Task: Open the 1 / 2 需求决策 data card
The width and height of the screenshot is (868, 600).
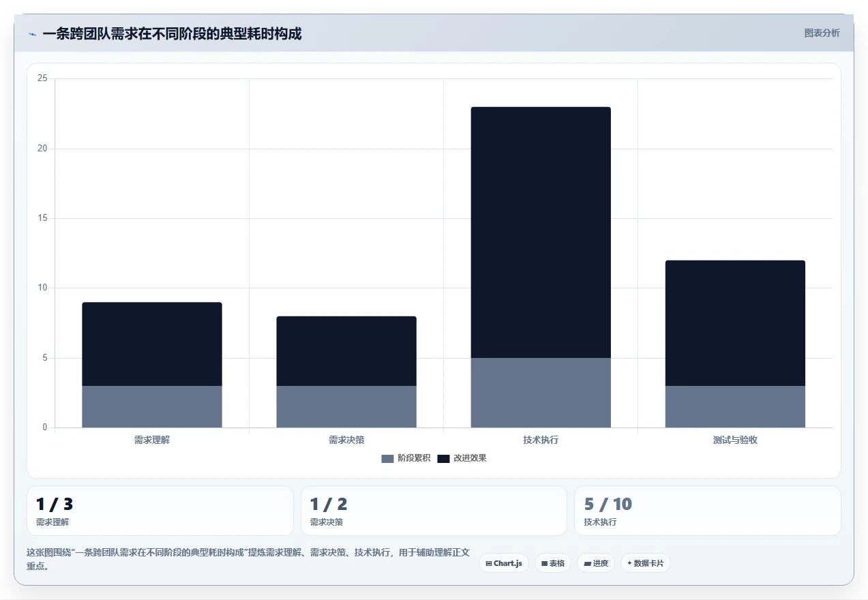Action: [x=434, y=511]
